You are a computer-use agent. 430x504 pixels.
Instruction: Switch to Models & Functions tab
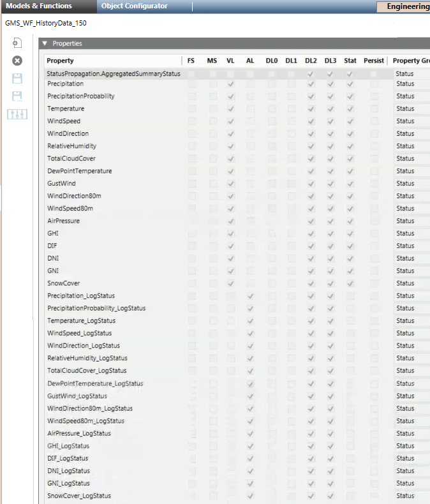click(x=39, y=6)
